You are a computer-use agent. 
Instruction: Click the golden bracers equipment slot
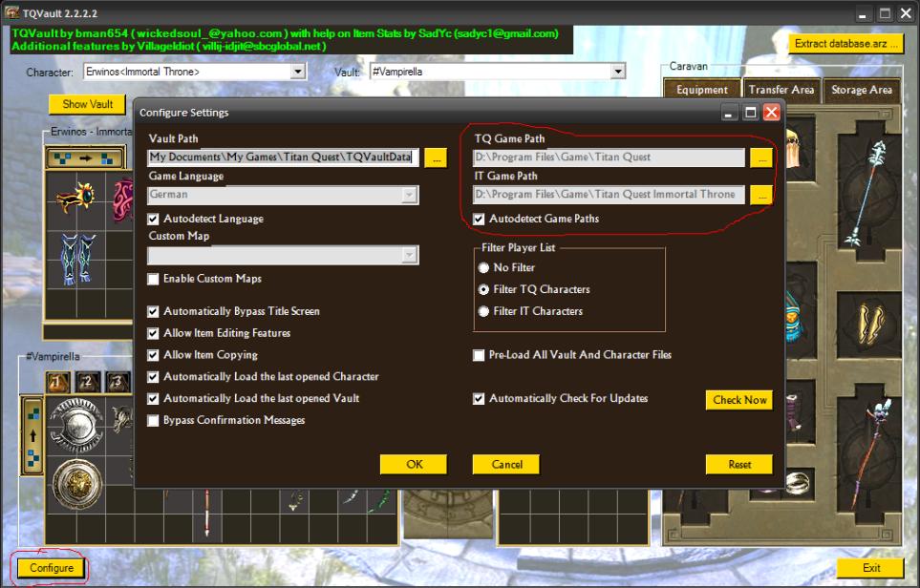click(872, 323)
